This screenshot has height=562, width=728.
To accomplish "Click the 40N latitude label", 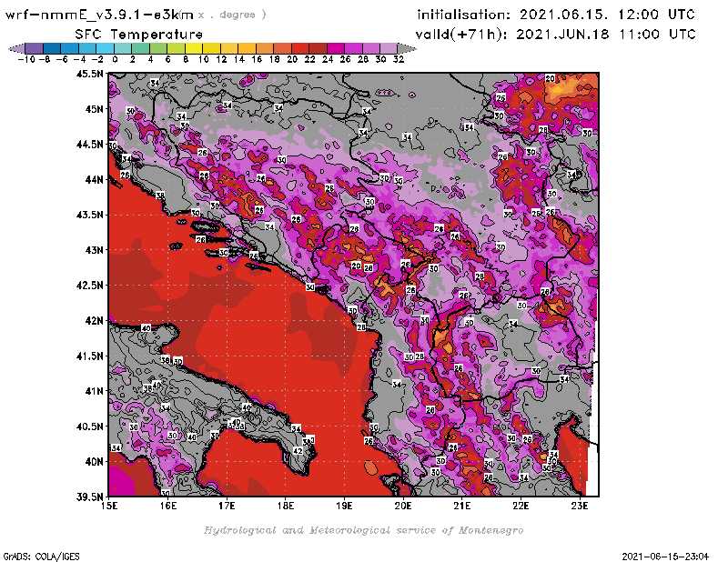I will (95, 461).
